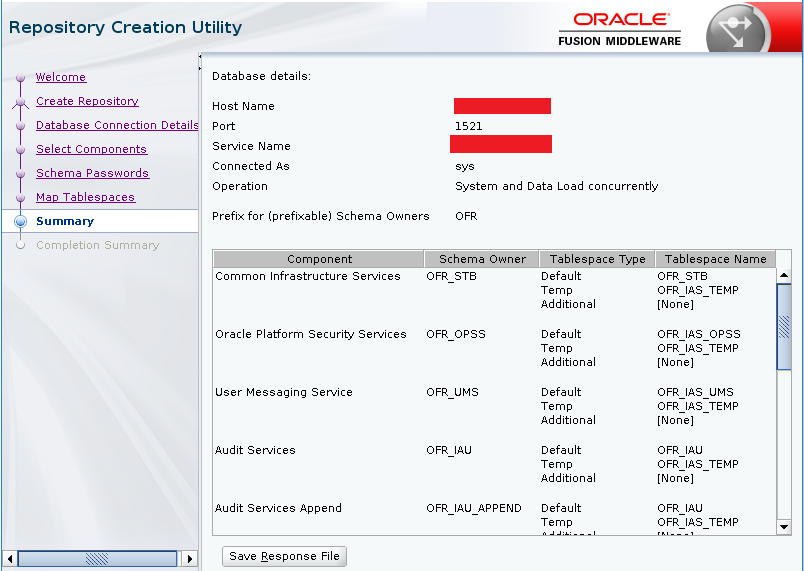Click the Tablespace Name column header
Image resolution: width=804 pixels, height=571 pixels.
[x=715, y=259]
